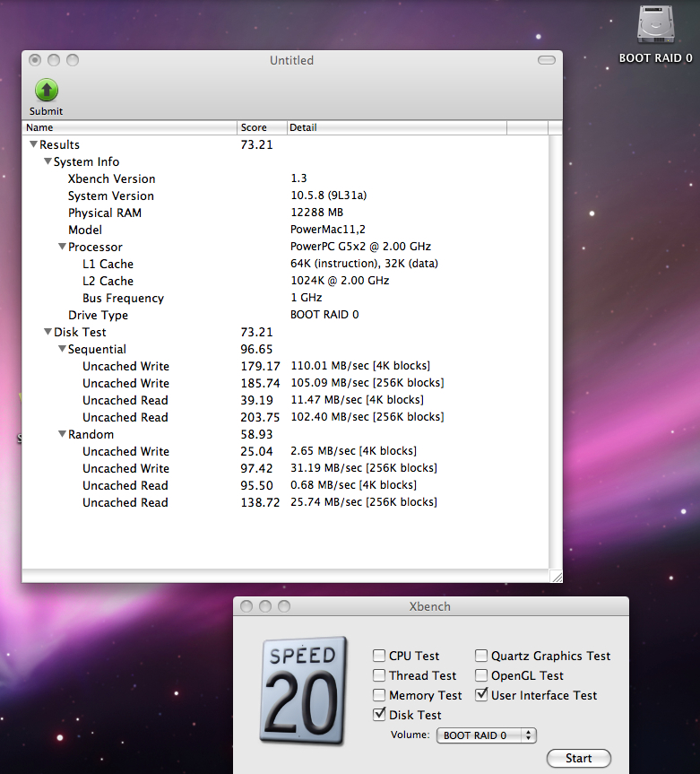The height and width of the screenshot is (774, 700).
Task: Select Sequential Uncached Read scoring 39.19
Action: (285, 400)
